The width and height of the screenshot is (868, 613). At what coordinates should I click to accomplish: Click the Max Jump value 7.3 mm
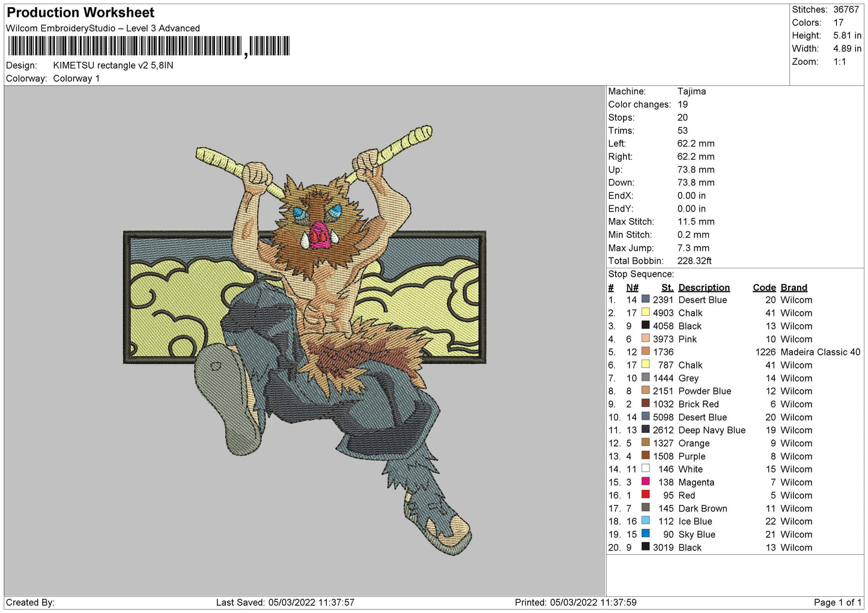coord(693,248)
